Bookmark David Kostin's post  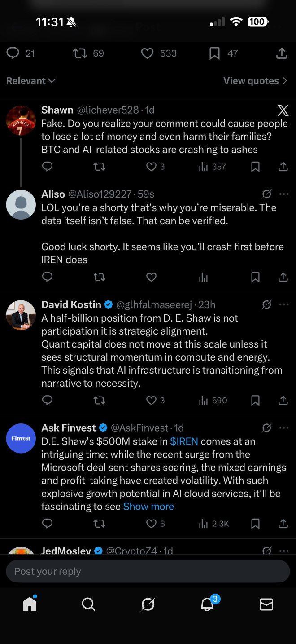tap(255, 400)
